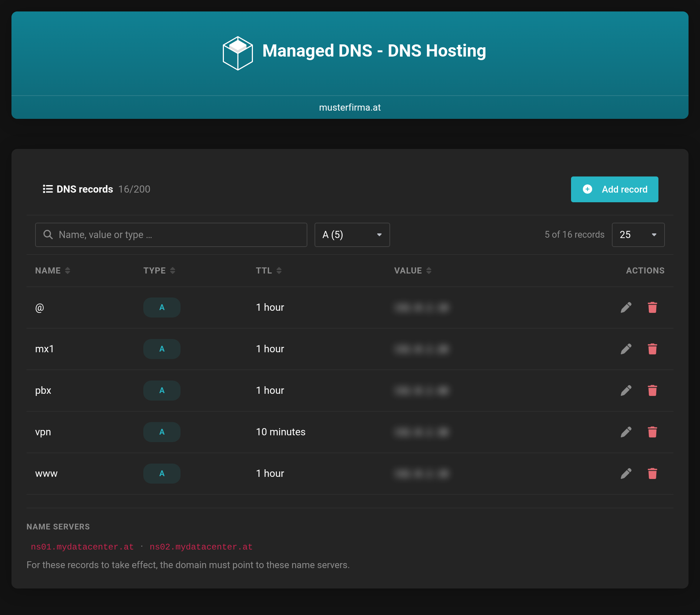Delete the pbx record
Screen dimensions: 700x615
pos(652,391)
